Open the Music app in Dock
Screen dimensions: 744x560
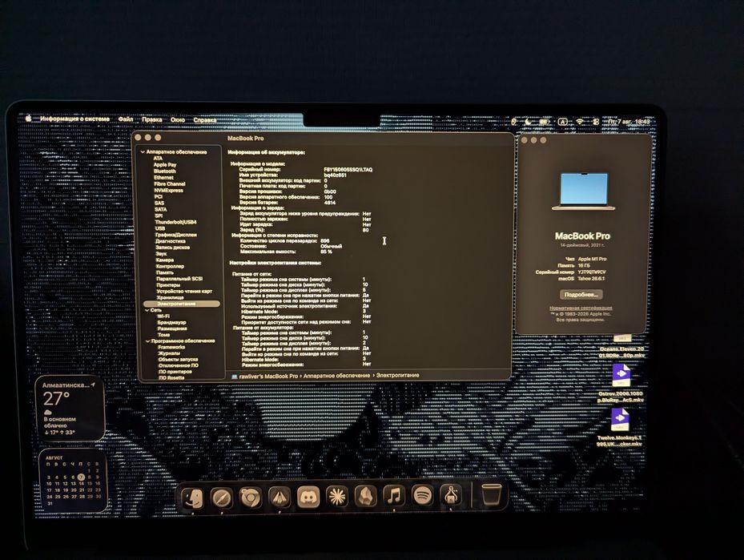point(394,496)
